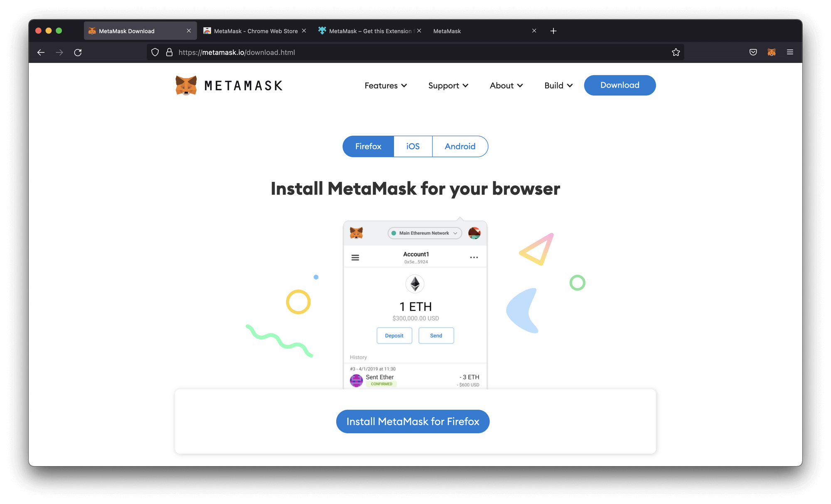
Task: Click the account avatar icon in wallet preview
Action: (475, 233)
